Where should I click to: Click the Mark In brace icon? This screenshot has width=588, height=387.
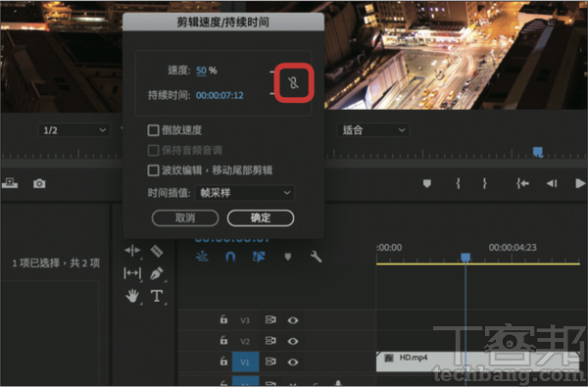(458, 183)
